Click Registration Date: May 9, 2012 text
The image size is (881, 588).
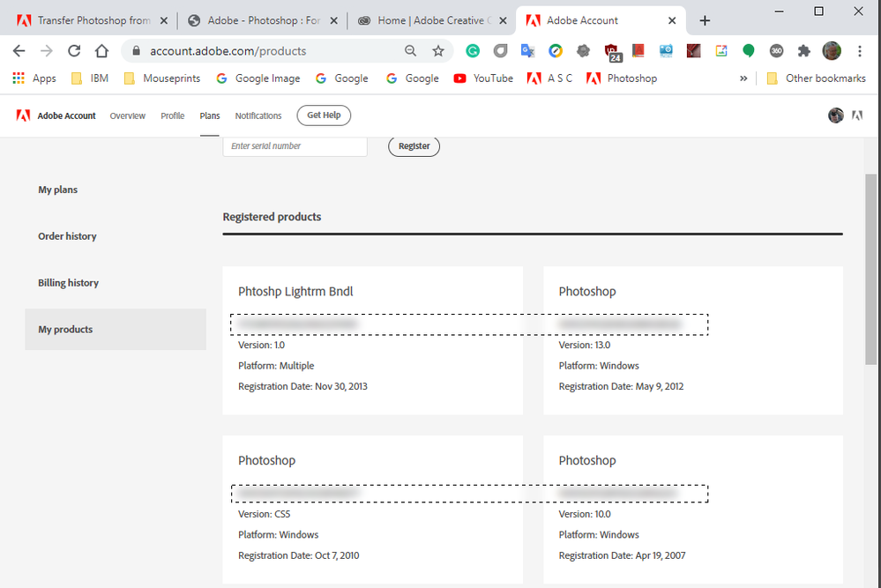point(621,386)
